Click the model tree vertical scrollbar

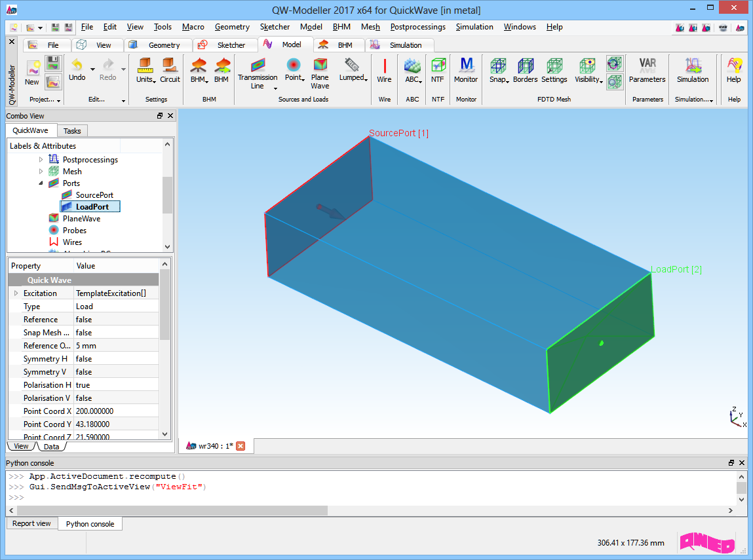click(x=167, y=195)
